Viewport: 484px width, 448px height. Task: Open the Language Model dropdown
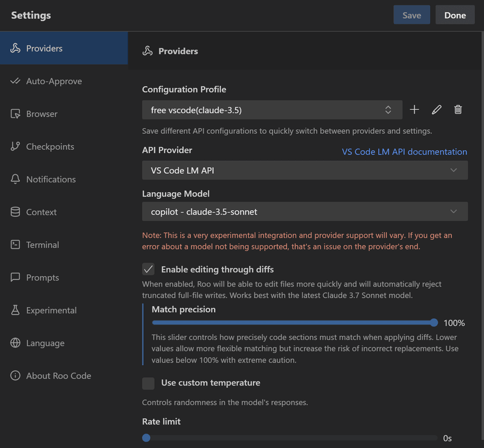click(305, 212)
